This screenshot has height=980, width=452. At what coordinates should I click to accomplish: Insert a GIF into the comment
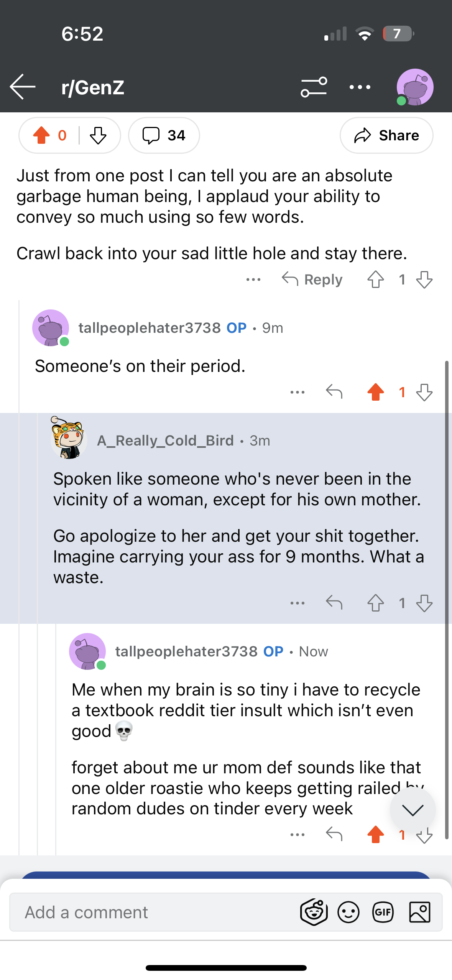coord(383,912)
